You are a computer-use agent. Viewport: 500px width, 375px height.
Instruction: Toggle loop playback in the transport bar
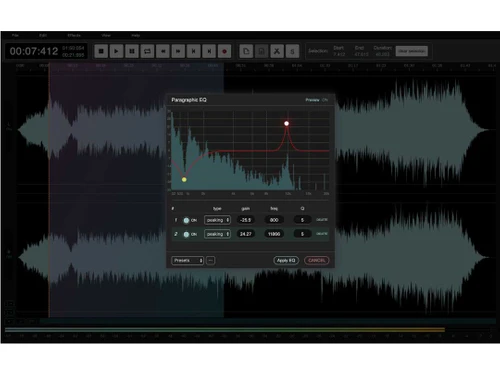(x=147, y=51)
